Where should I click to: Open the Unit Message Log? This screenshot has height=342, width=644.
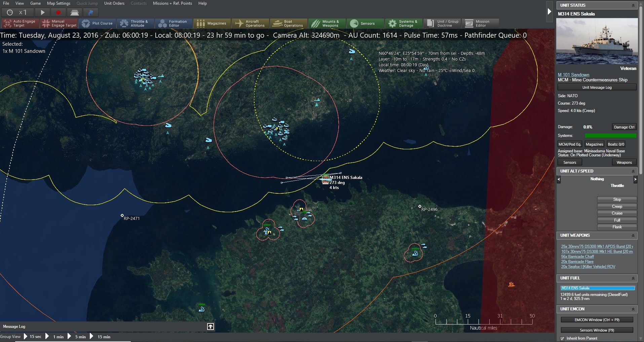coord(597,87)
